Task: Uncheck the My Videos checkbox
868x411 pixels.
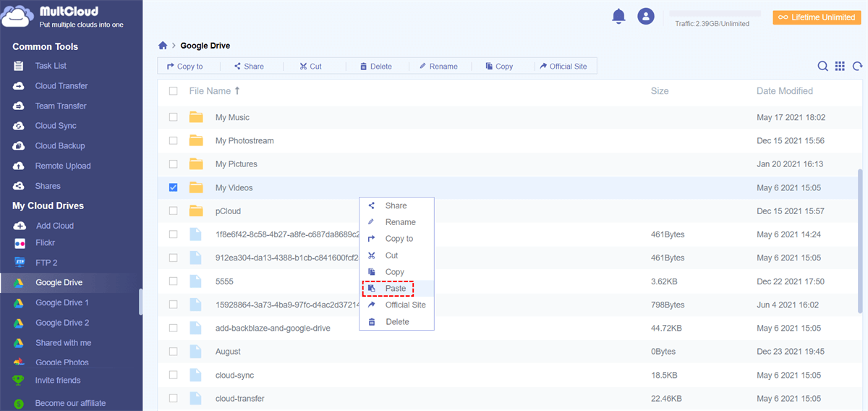Action: [173, 187]
